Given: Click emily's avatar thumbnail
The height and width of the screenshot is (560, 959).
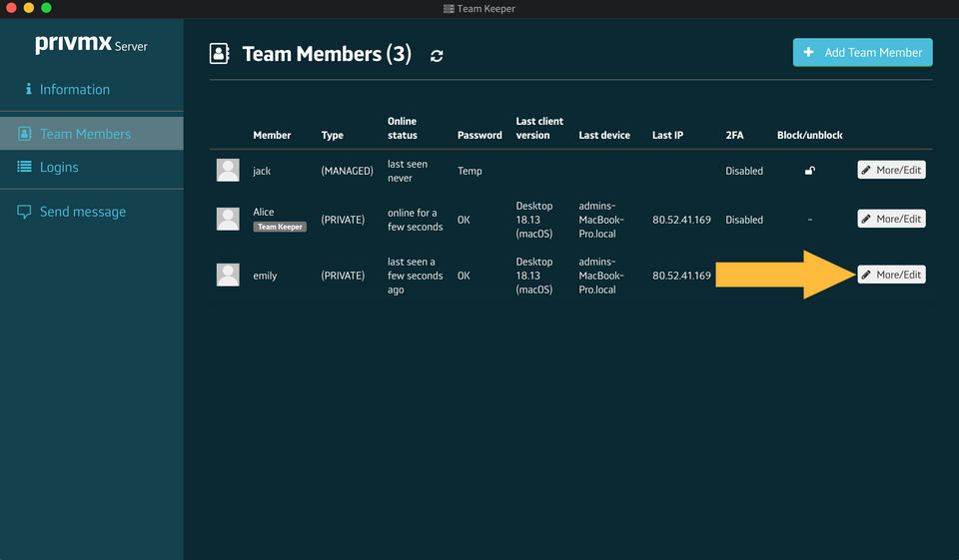Looking at the screenshot, I should (228, 275).
